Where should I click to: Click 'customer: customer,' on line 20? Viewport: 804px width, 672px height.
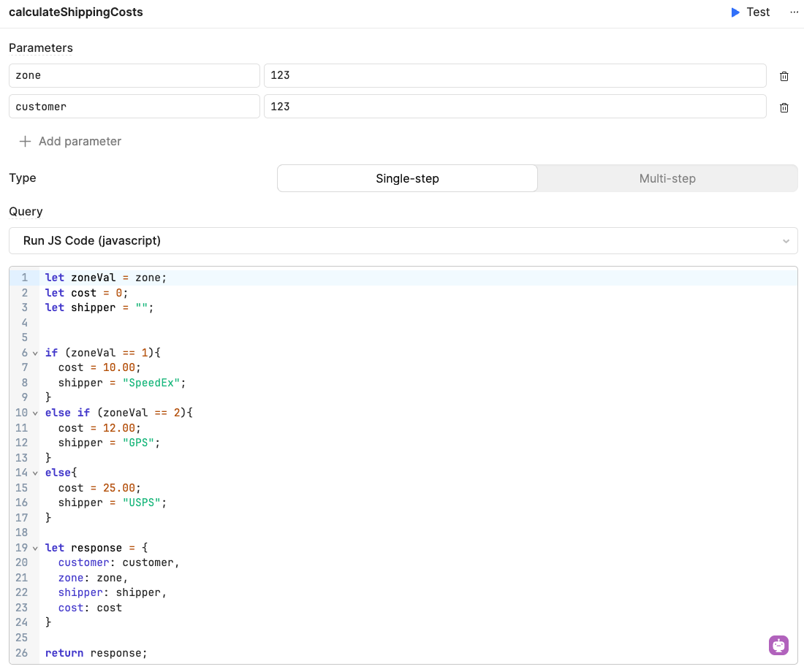click(119, 563)
